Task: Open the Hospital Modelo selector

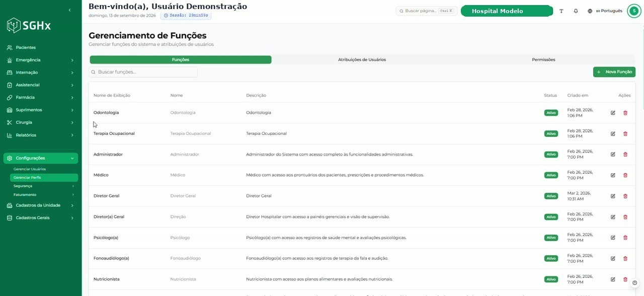Action: pos(507,11)
